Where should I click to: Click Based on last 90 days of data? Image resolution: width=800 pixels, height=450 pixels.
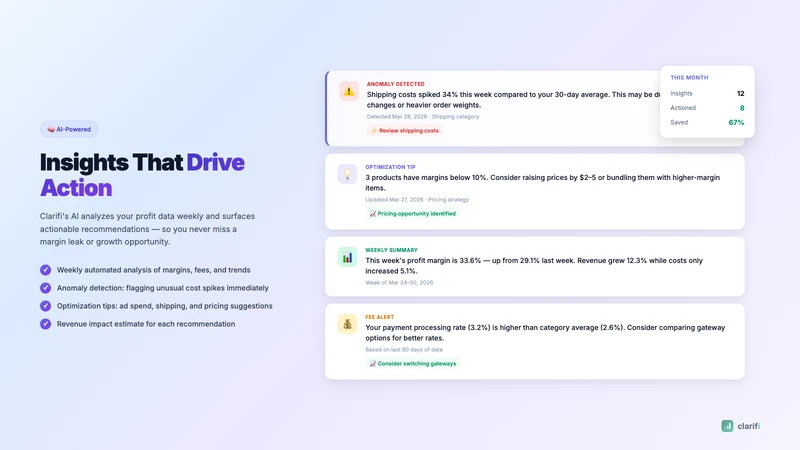404,350
